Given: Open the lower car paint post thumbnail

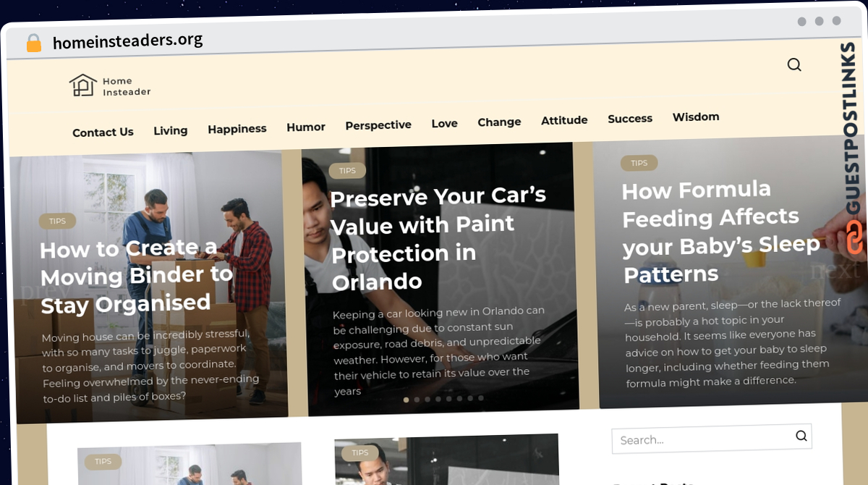Looking at the screenshot, I should pos(447,459).
